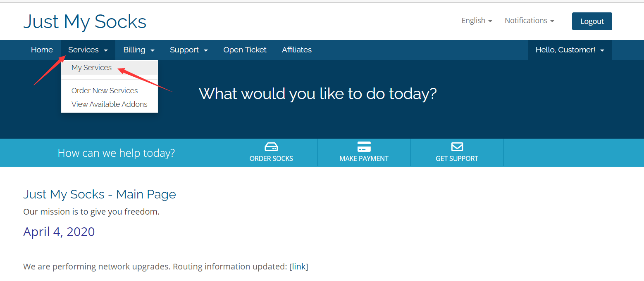
Task: Select View Available Addons option
Action: tap(109, 104)
